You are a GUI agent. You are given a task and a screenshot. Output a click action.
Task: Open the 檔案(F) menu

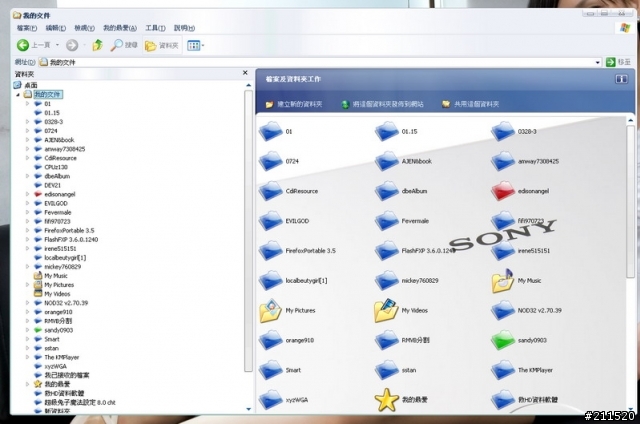27,28
